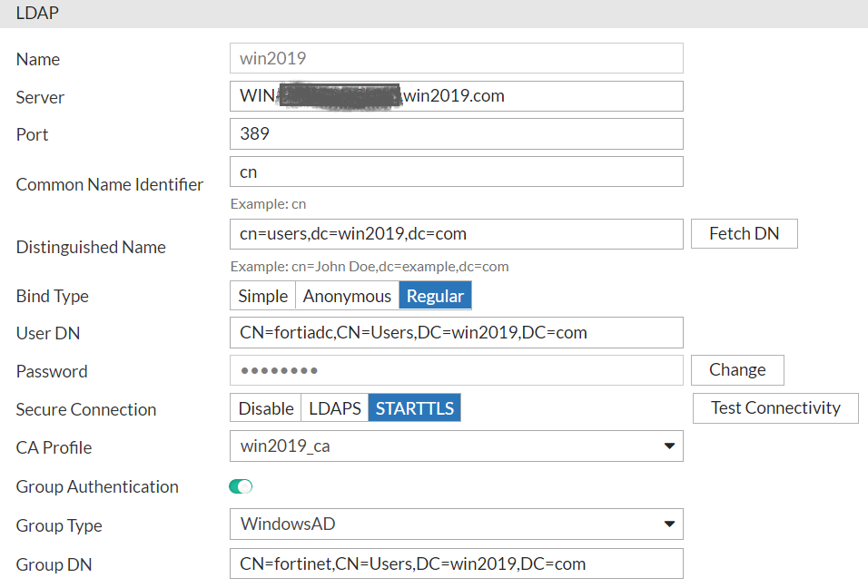Select the Anonymous bind type

click(347, 295)
